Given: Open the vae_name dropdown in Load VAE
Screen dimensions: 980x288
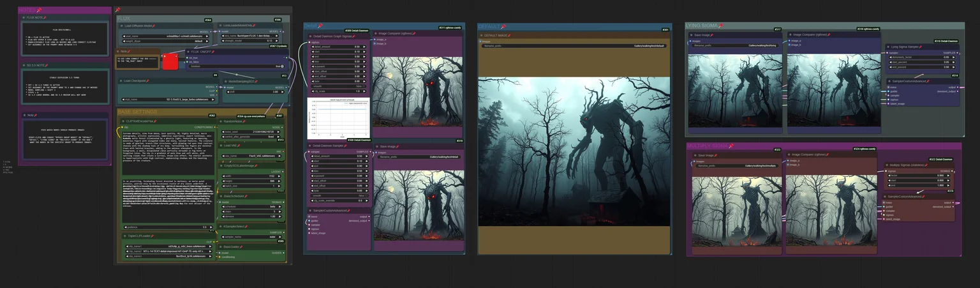Looking at the screenshot, I should pyautogui.click(x=252, y=156).
